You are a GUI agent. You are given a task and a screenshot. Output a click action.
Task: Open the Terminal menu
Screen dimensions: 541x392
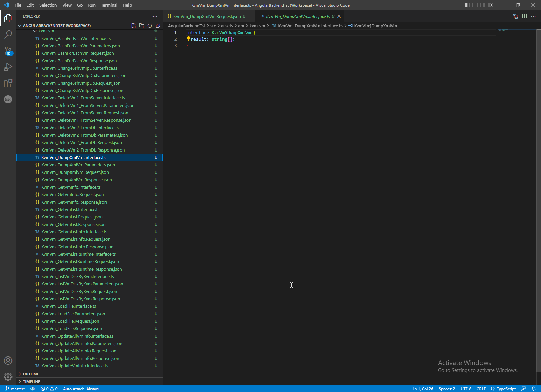point(109,5)
